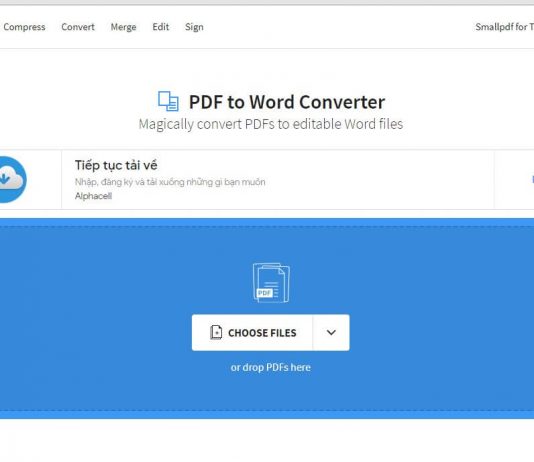
Task: Open the Edit menu item
Action: (x=161, y=27)
